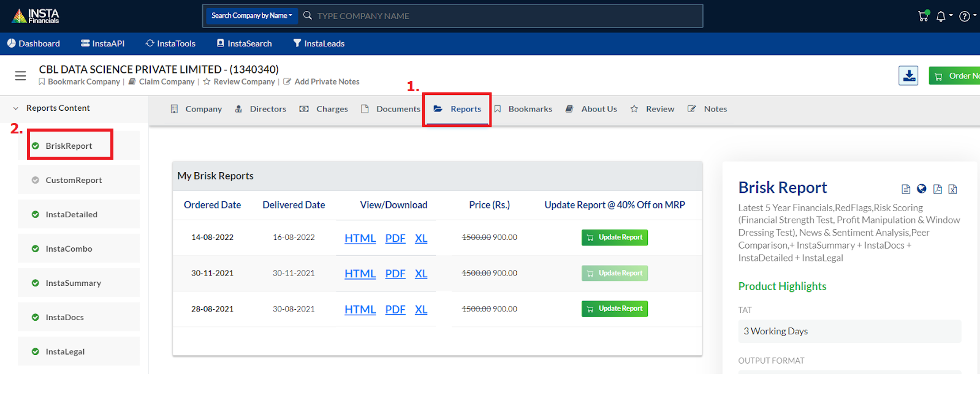Switch to the Bookmarks tab

click(x=523, y=109)
